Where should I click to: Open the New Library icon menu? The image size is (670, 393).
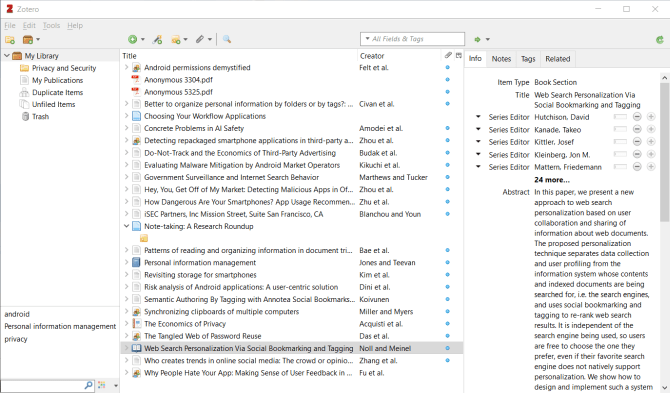31,40
